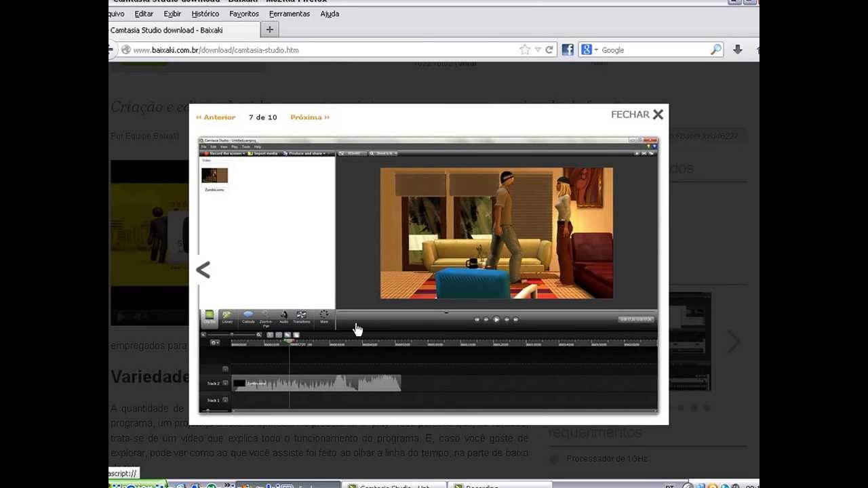Viewport: 868px width, 488px height.
Task: Click the timeline playhead marker
Action: [290, 342]
